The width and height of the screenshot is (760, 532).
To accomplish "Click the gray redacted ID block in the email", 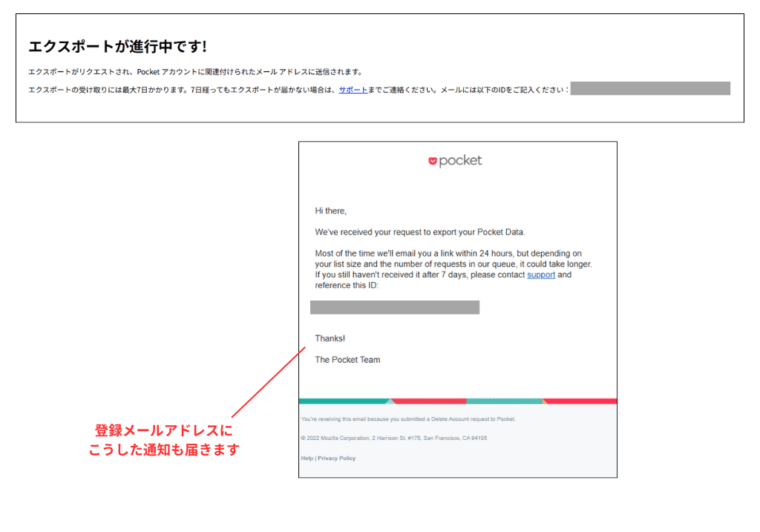I will [x=394, y=307].
